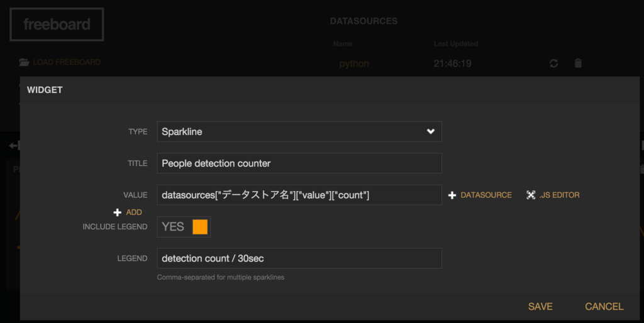Click the freeboard logo

[57, 25]
